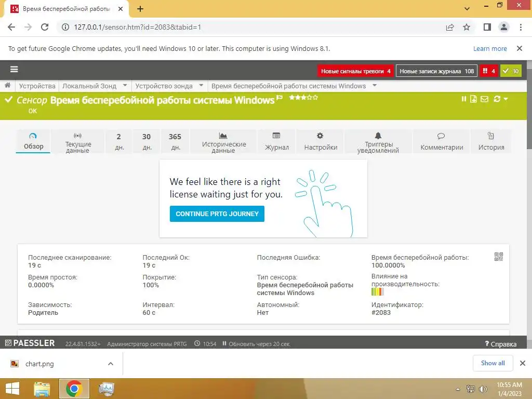Expand the Устройство зонда breadcrumb dropdown
This screenshot has height=399, width=532.
point(201,85)
